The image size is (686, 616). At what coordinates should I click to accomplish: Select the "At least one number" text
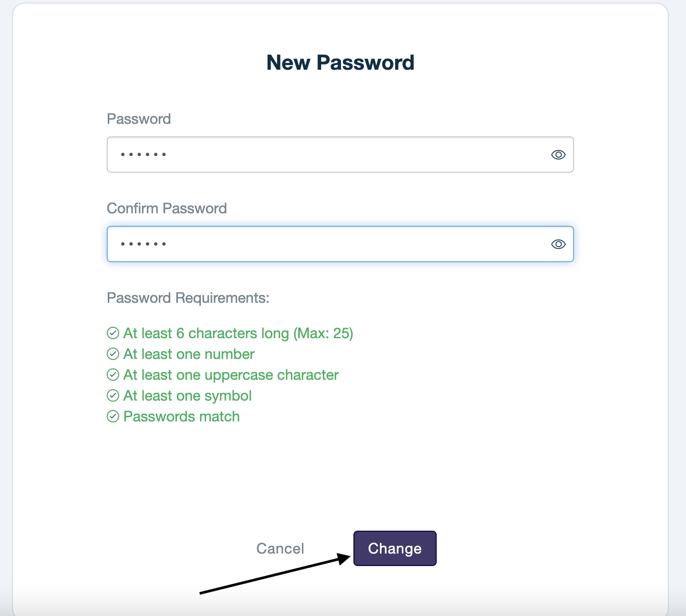click(x=189, y=354)
